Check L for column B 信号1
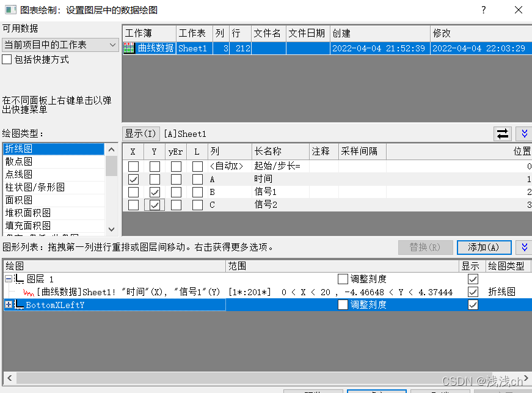The height and width of the screenshot is (393, 532). click(197, 192)
